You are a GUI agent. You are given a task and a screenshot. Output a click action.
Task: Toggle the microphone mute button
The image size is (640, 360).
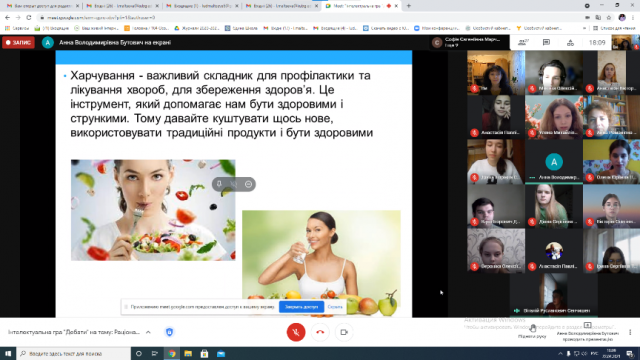[x=296, y=332]
